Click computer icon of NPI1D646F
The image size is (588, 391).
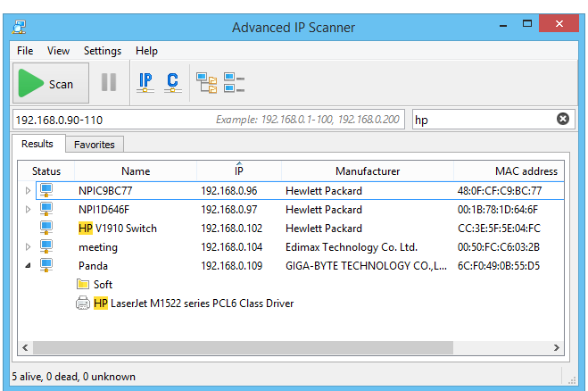46,209
